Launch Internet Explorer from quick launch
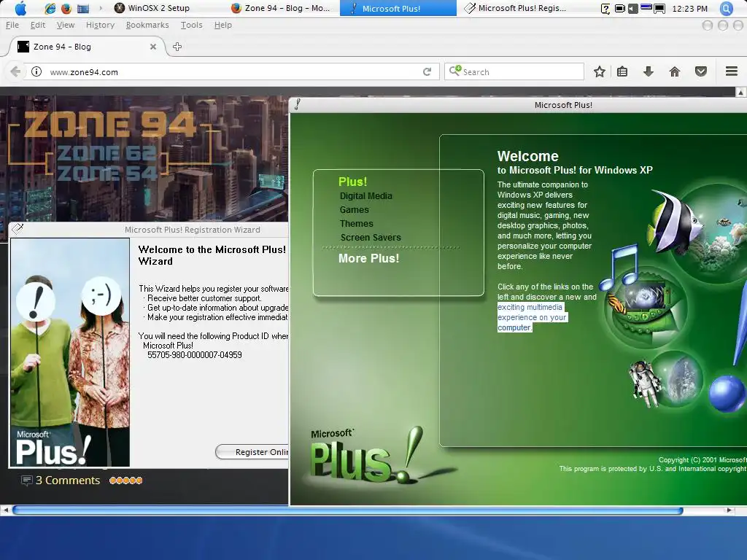 pos(50,8)
